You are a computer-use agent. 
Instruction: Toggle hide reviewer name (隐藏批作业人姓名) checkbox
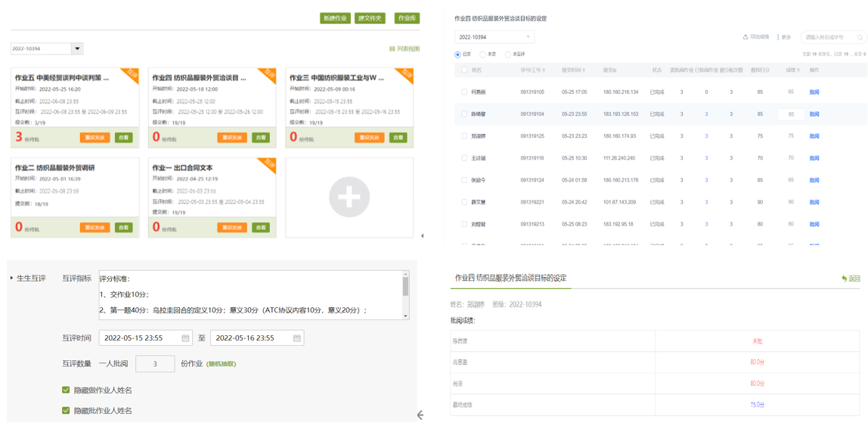[66, 411]
